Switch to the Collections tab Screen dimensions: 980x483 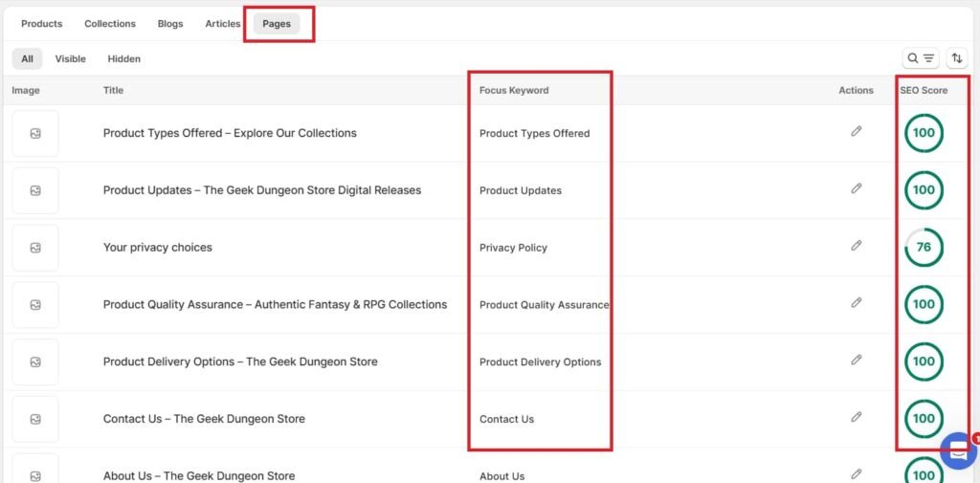110,24
